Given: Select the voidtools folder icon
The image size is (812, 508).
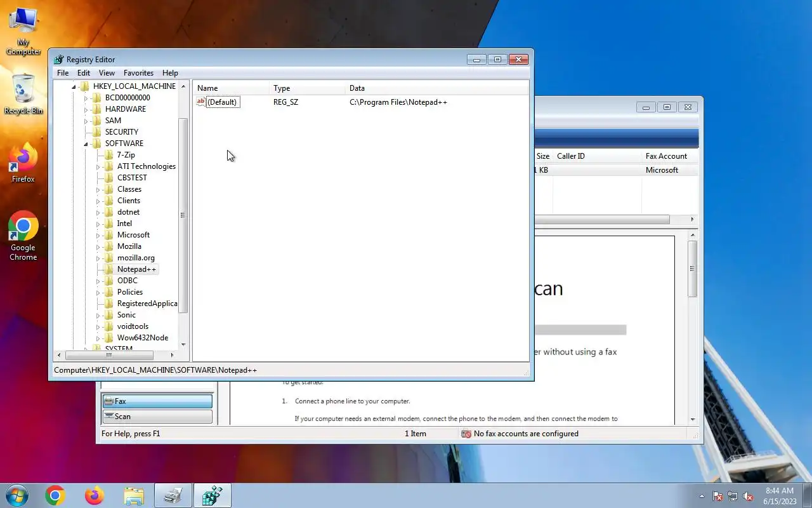Looking at the screenshot, I should click(109, 326).
